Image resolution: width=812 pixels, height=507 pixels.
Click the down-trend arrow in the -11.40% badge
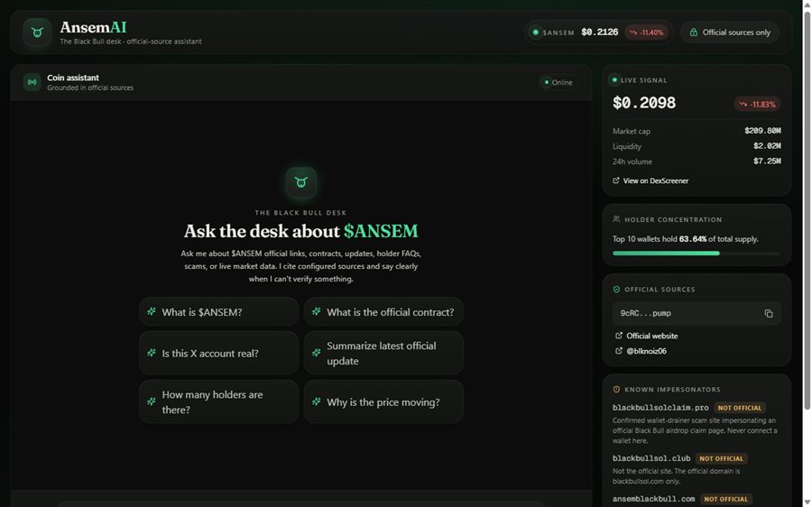[x=632, y=32]
